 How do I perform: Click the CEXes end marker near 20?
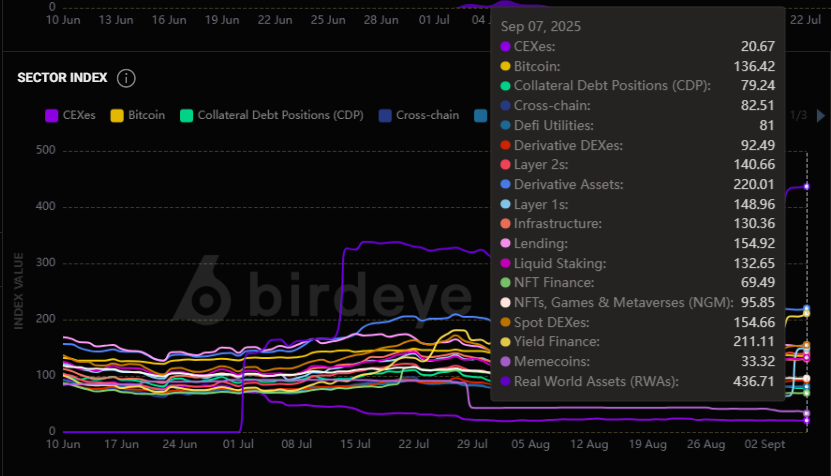(807, 421)
